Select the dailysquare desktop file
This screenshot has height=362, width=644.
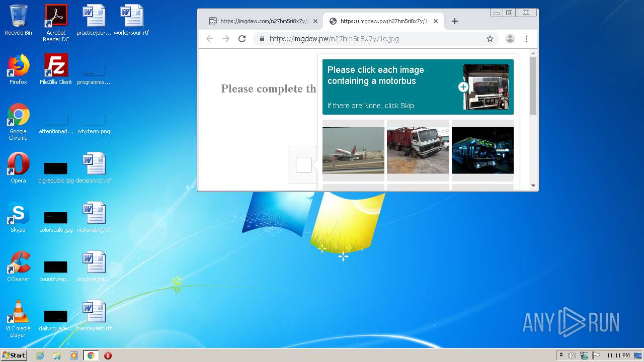(56, 320)
